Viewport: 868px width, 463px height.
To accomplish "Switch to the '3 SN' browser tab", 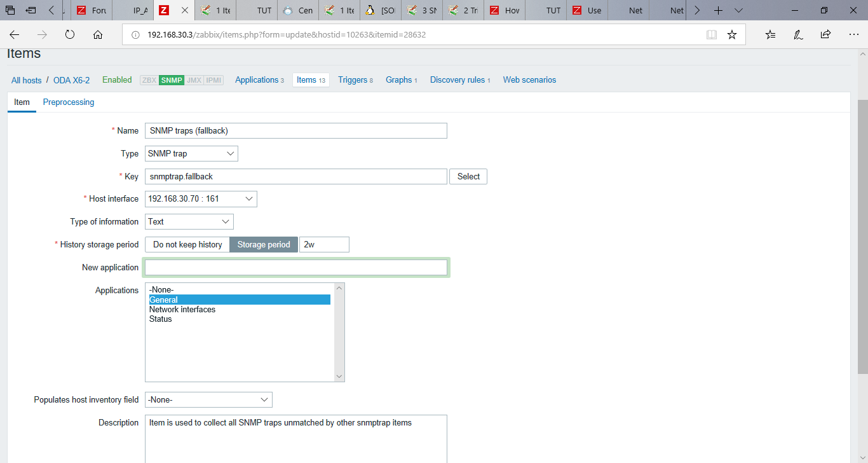I will tap(423, 11).
